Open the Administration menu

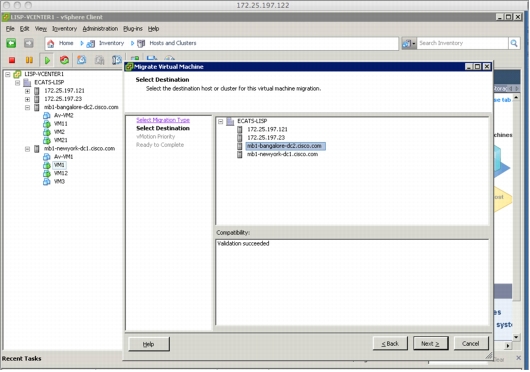[x=100, y=29]
